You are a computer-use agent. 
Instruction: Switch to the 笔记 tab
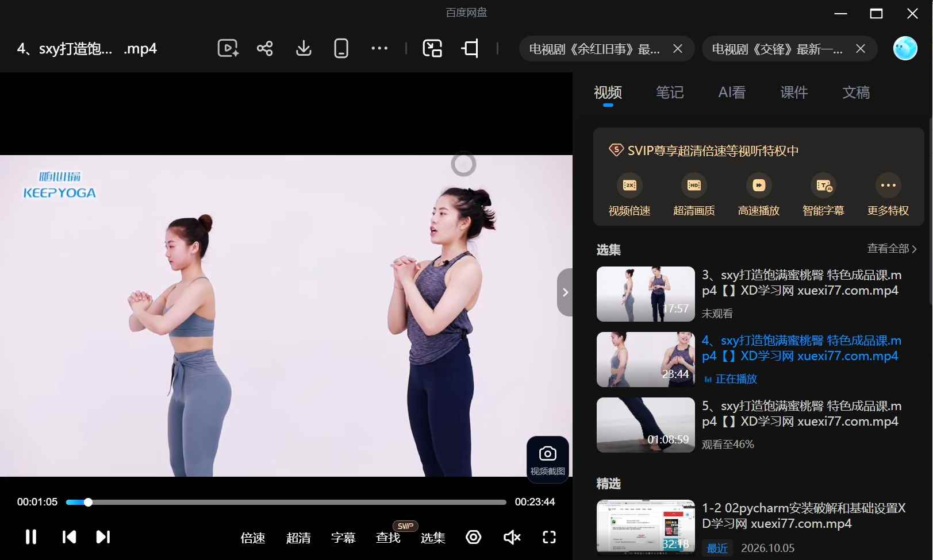(670, 92)
